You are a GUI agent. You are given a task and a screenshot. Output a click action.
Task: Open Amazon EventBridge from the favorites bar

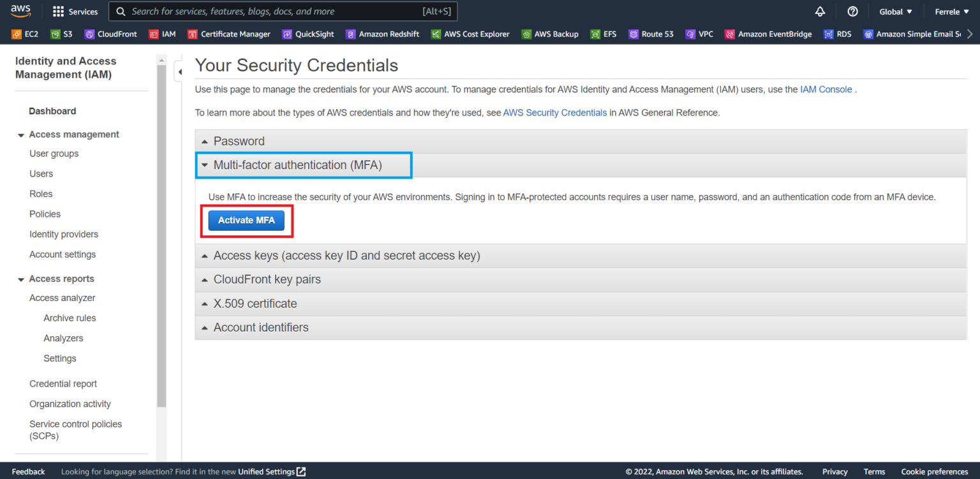pyautogui.click(x=768, y=34)
